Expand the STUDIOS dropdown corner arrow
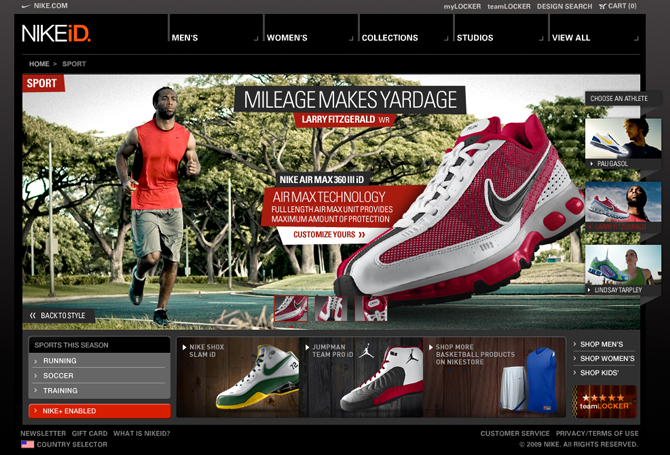The width and height of the screenshot is (670, 455). (541, 39)
